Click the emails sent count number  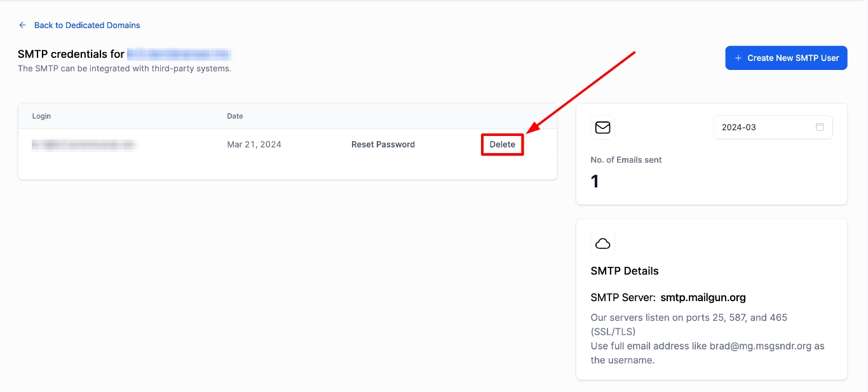tap(595, 182)
